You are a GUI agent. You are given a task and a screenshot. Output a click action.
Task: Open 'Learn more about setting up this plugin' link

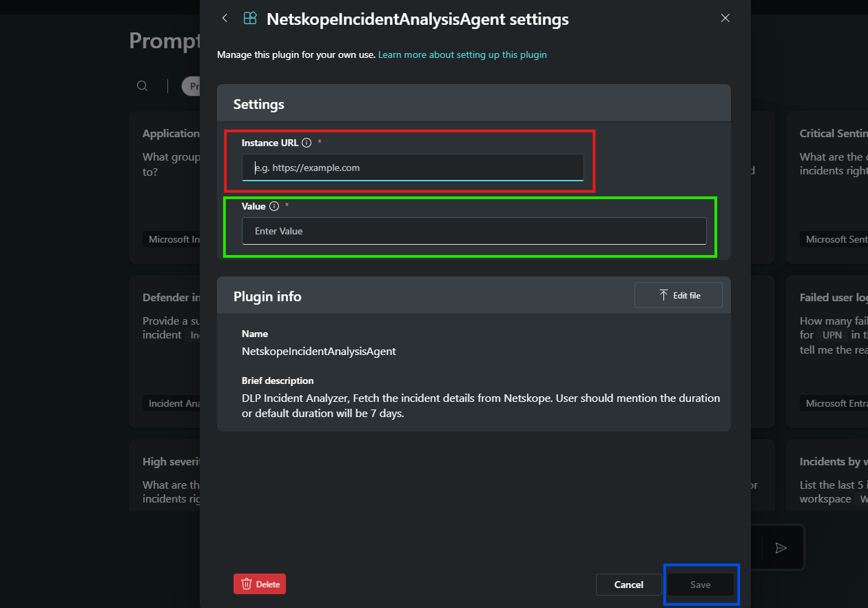[462, 54]
